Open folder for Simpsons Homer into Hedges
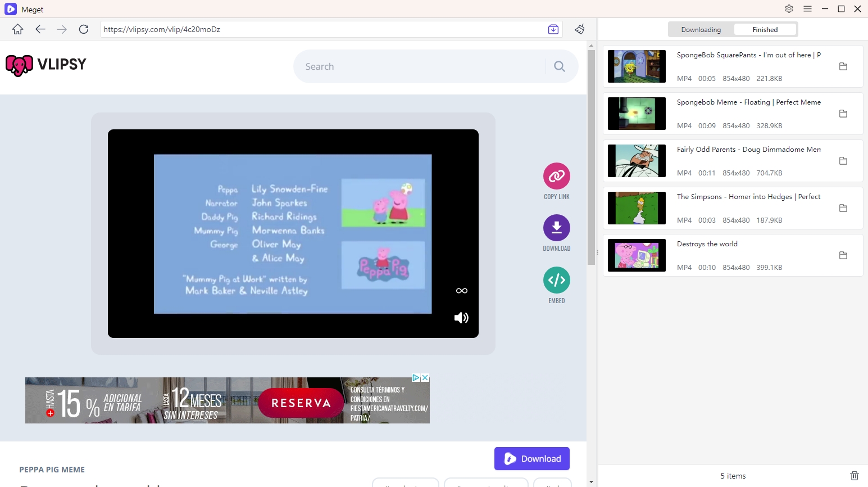The height and width of the screenshot is (487, 868). point(843,208)
